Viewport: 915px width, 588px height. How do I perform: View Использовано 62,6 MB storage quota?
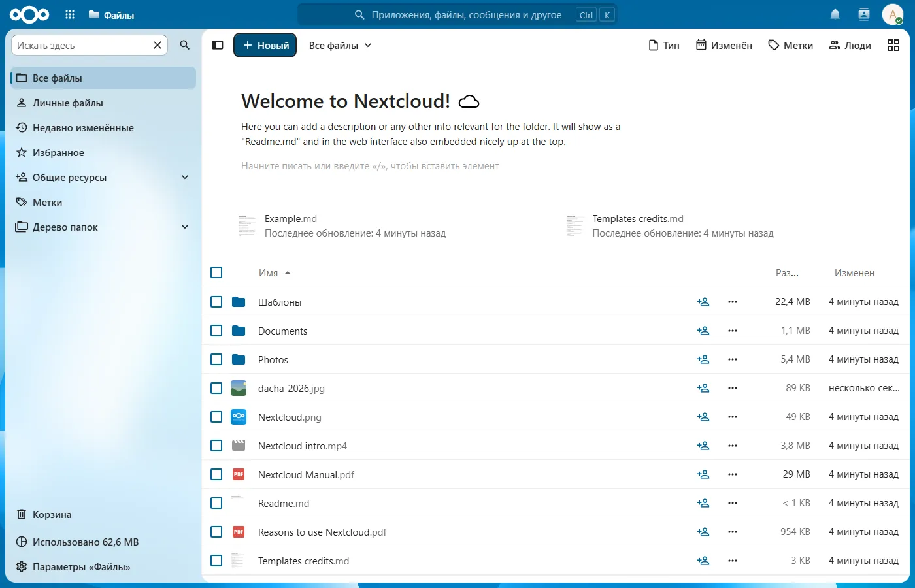103,542
